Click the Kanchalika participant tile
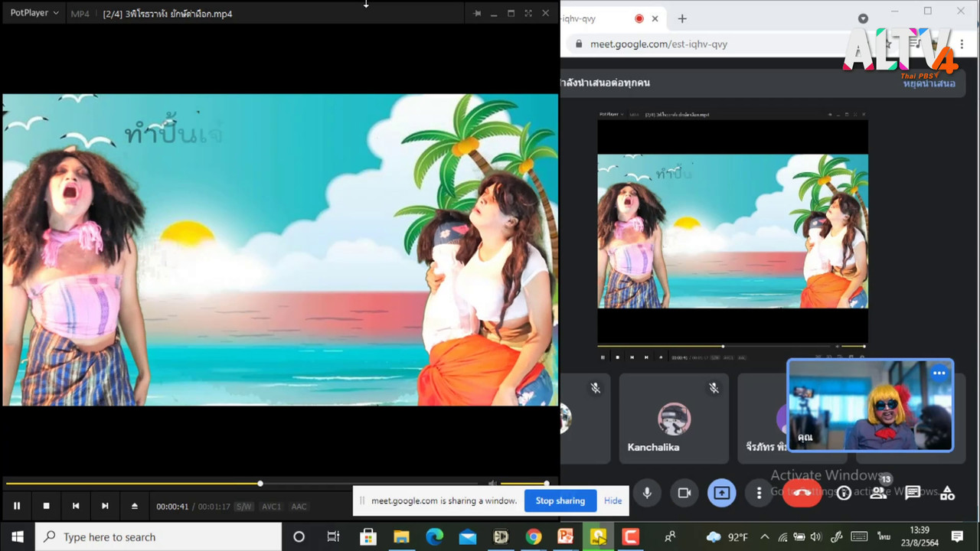The width and height of the screenshot is (980, 551). pos(674,418)
